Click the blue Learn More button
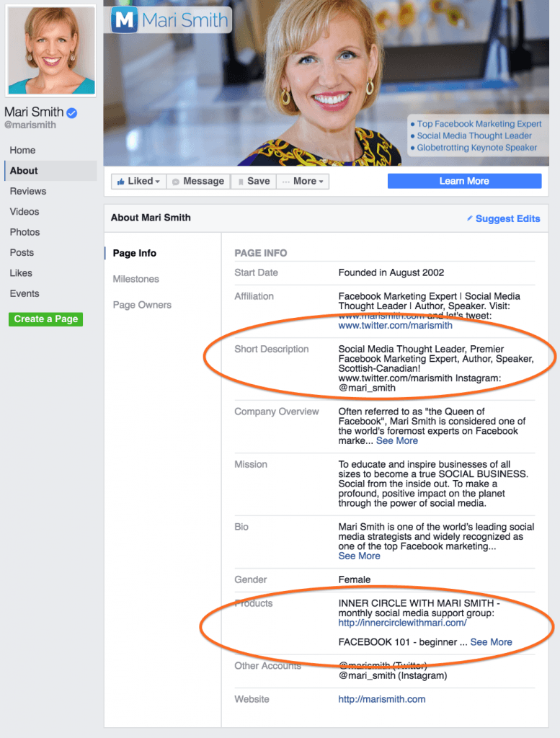The height and width of the screenshot is (738, 560). [464, 181]
